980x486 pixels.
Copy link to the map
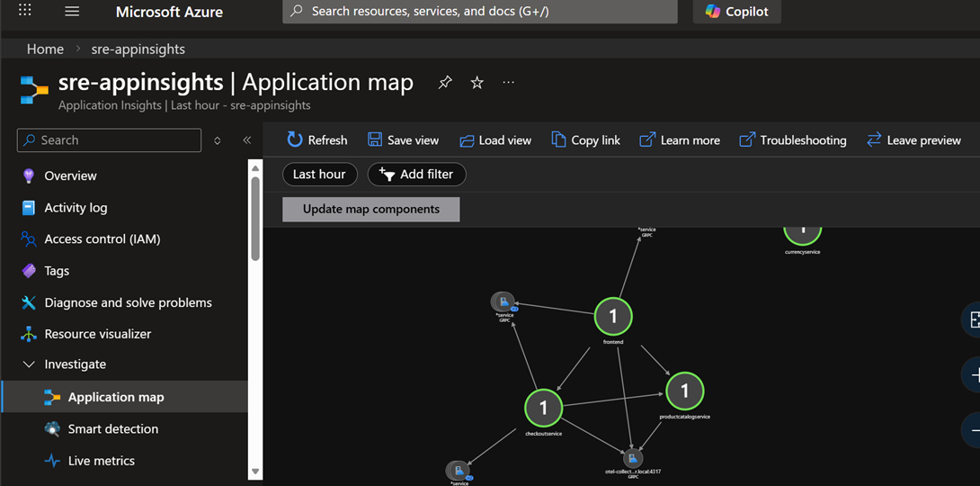coord(585,140)
